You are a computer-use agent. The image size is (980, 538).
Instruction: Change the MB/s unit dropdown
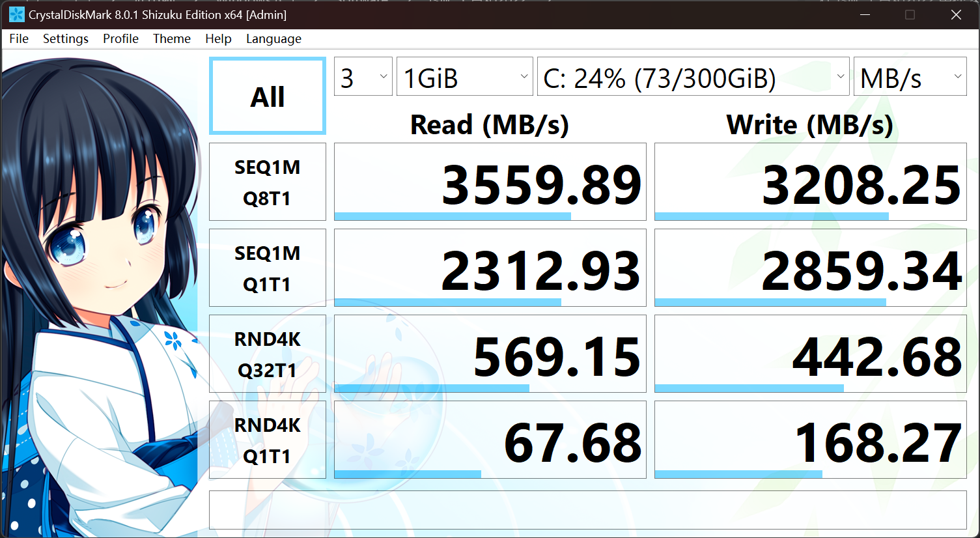pyautogui.click(x=909, y=77)
